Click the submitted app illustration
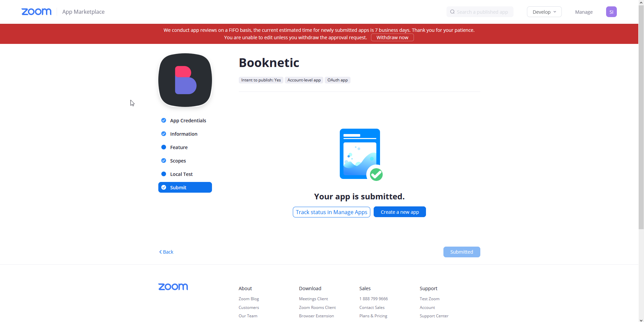The width and height of the screenshot is (644, 322). pos(361,155)
